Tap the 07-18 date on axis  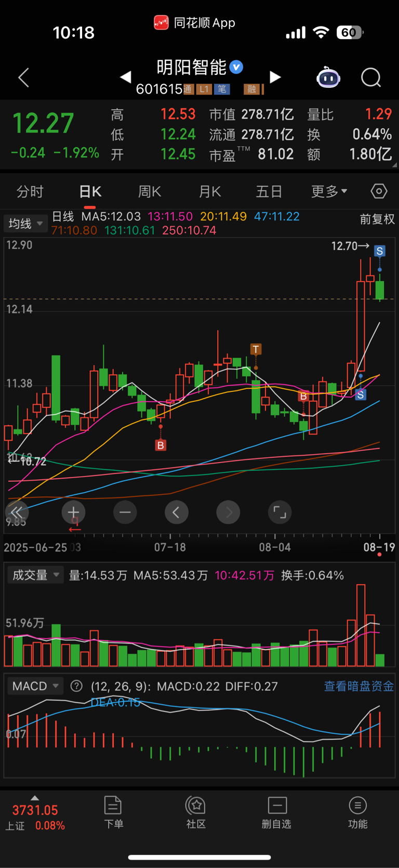(x=170, y=547)
